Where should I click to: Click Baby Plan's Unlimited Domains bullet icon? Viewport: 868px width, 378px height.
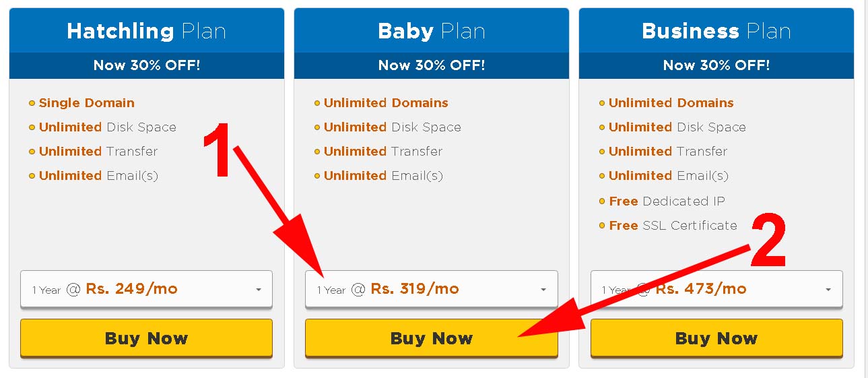[317, 103]
